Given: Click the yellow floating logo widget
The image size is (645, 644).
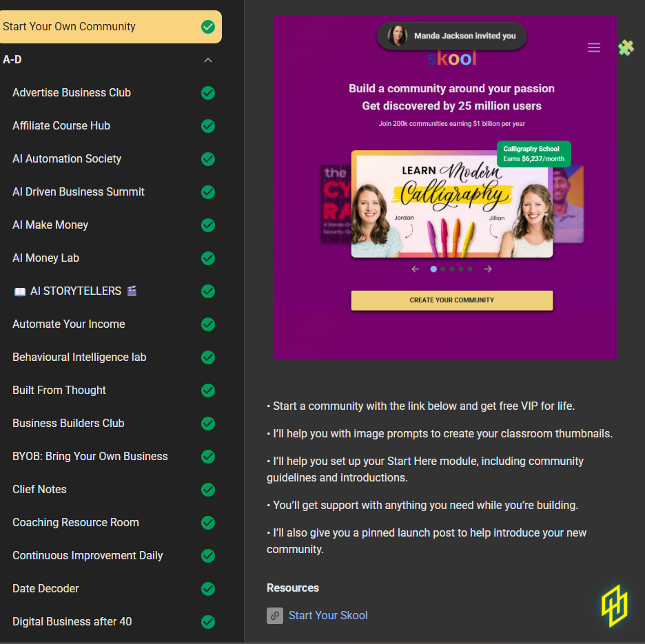Looking at the screenshot, I should tap(615, 605).
